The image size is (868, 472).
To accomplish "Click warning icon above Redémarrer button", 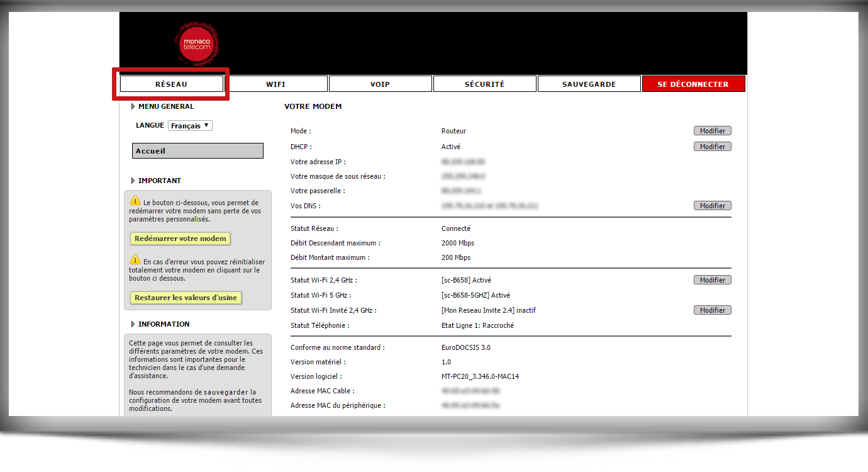I will pos(135,201).
